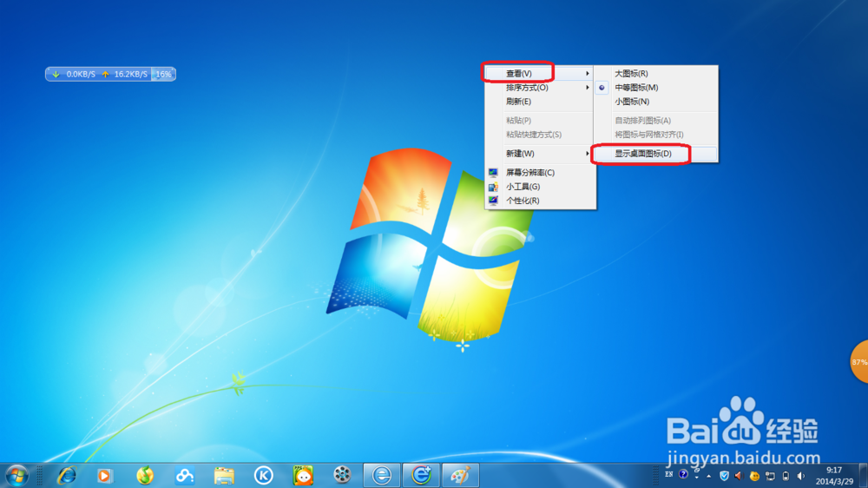Launch the green music note app
The image size is (868, 488).
[145, 475]
